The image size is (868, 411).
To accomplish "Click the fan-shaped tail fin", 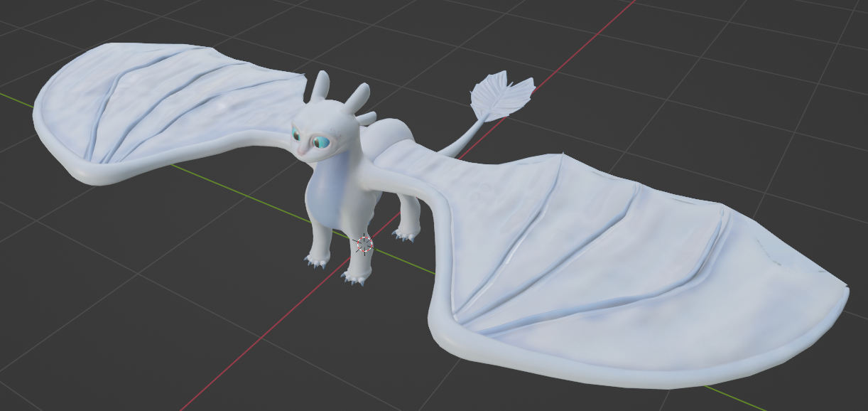I will click(x=501, y=94).
